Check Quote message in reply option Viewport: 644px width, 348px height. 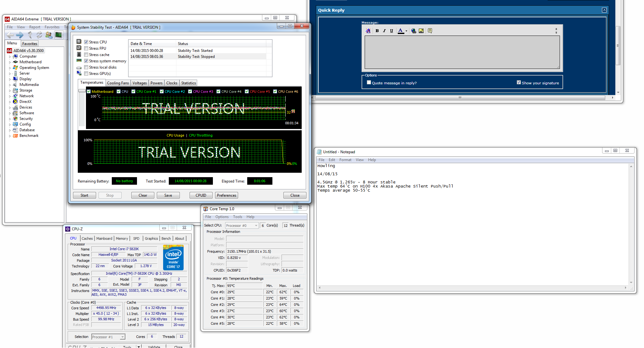pos(369,82)
